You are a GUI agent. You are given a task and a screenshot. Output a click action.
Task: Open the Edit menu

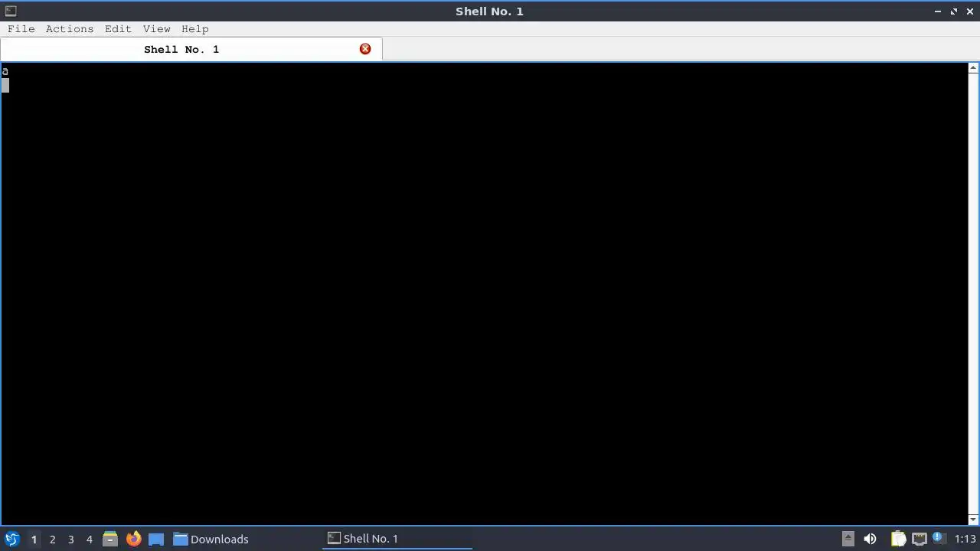[118, 29]
